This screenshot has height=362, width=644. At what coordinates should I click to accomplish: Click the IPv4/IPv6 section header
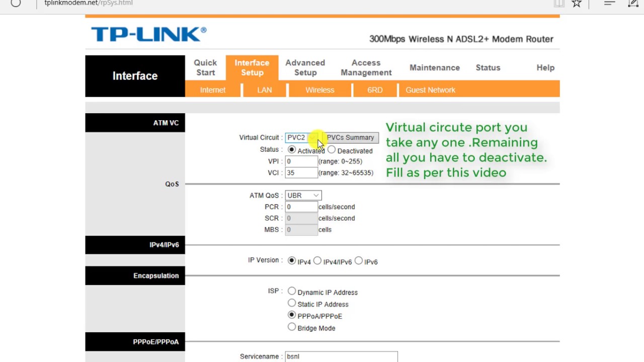point(135,245)
